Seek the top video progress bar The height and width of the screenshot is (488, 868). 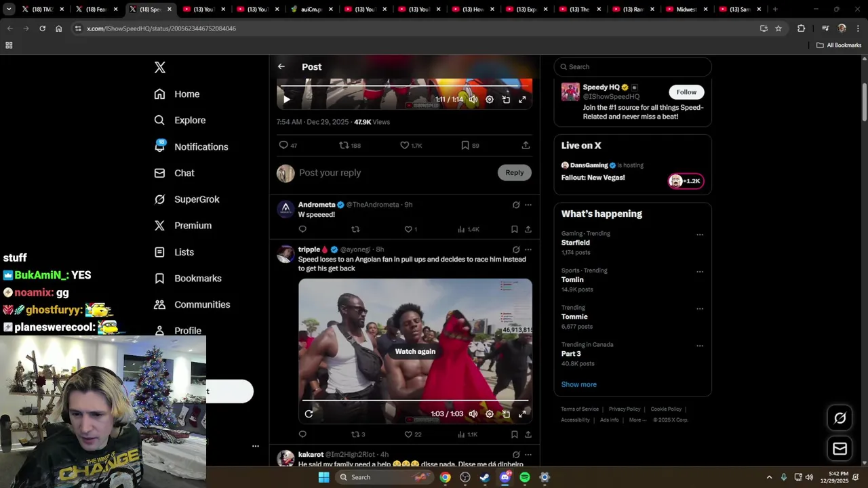point(404,86)
